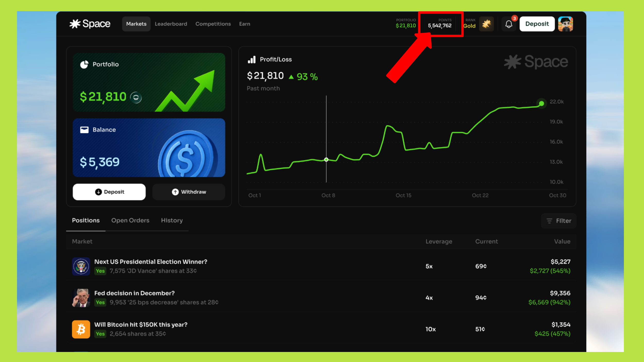Click the Portfolio pie chart icon
The width and height of the screenshot is (644, 362).
pos(84,64)
